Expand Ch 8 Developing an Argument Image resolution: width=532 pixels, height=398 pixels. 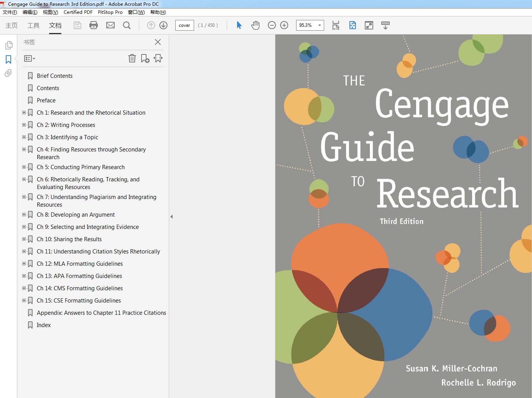click(24, 215)
